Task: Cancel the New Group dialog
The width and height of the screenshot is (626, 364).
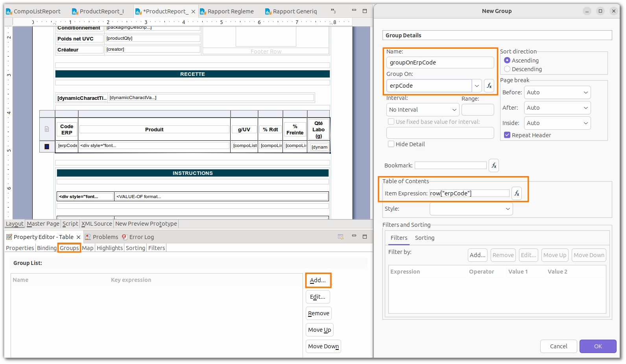Action: click(559, 346)
